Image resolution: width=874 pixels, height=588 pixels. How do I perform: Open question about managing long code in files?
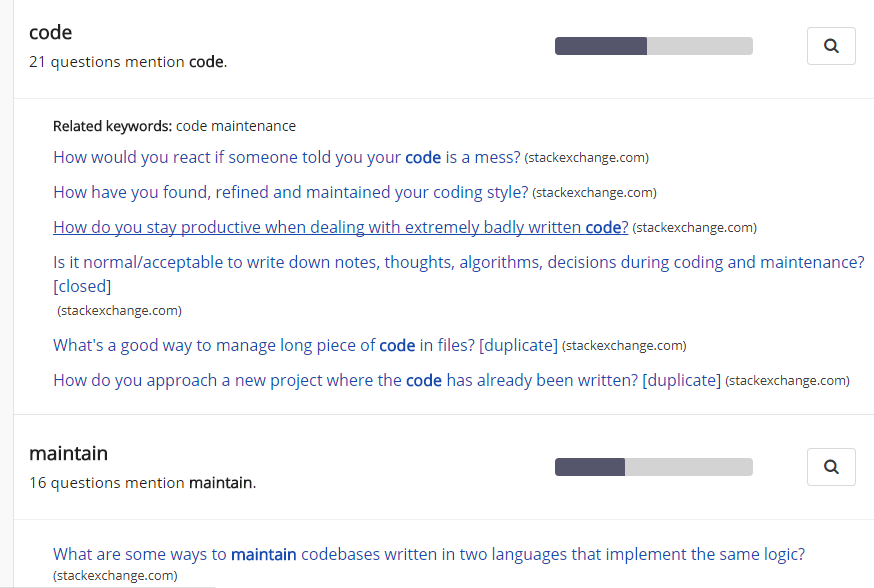[x=305, y=345]
